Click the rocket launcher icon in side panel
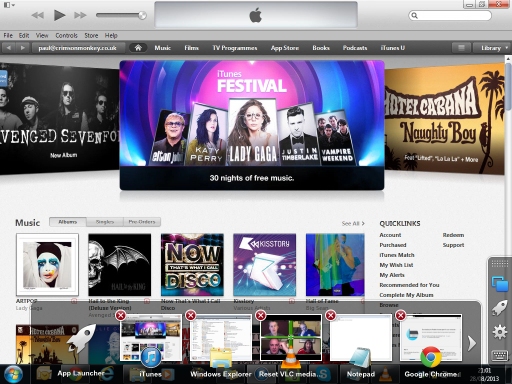 point(500,308)
